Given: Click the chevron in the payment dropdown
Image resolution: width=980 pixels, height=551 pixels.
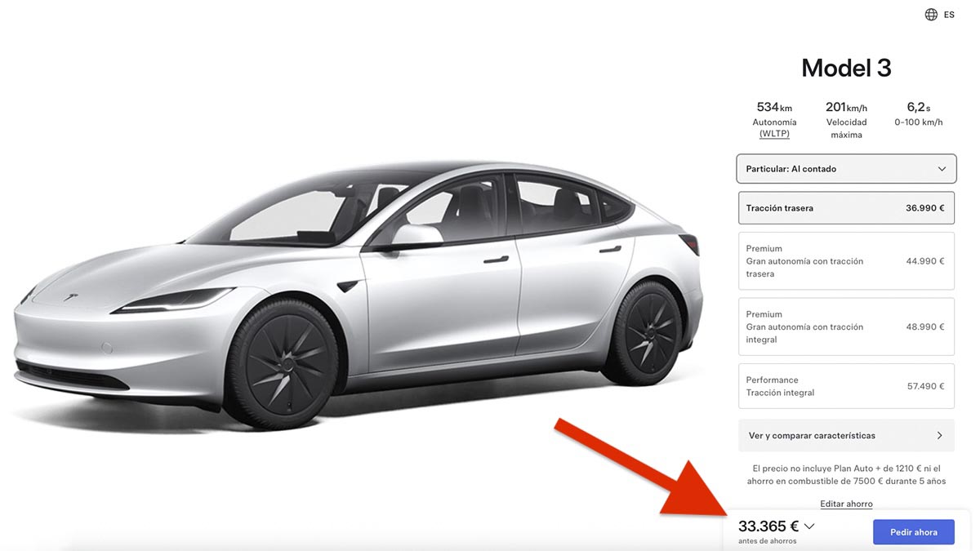Looking at the screenshot, I should tap(942, 169).
